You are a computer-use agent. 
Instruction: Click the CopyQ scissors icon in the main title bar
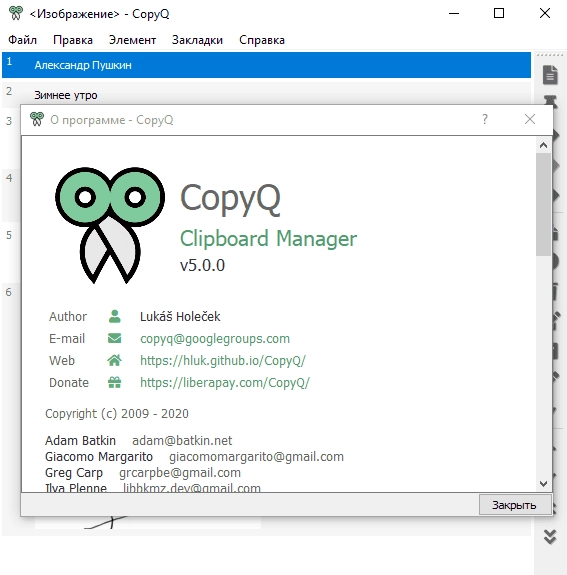point(16,13)
